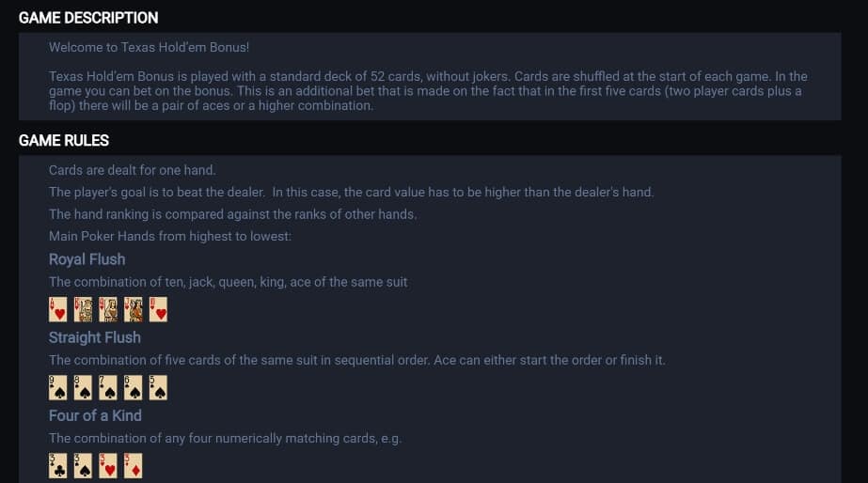This screenshot has height=483, width=868.
Task: Click the eight of spades card
Action: coord(83,388)
